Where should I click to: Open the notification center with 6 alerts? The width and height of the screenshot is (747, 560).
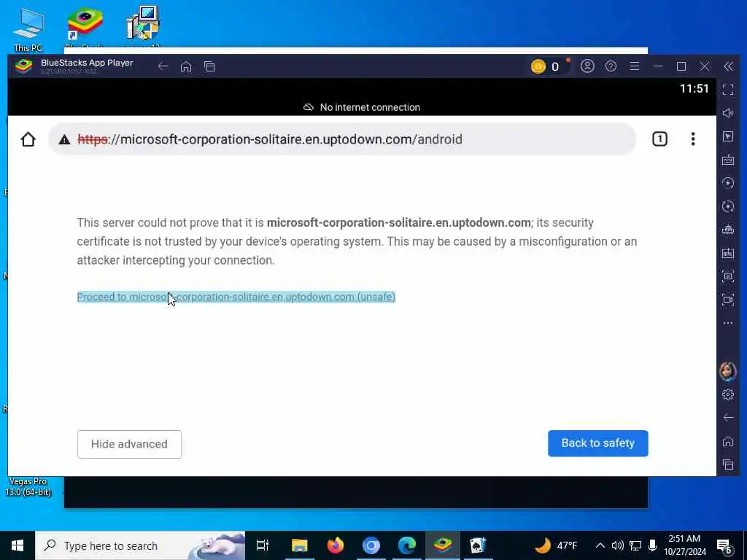click(724, 545)
